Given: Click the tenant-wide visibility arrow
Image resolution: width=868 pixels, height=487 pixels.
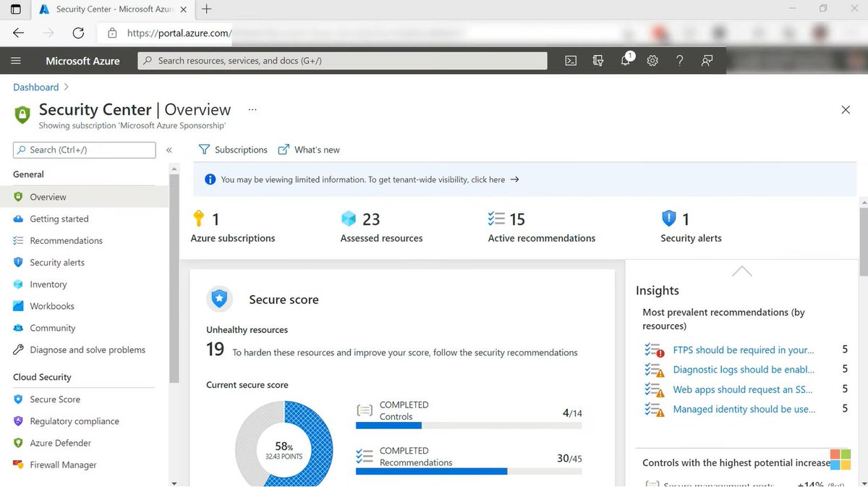Looking at the screenshot, I should click(x=515, y=179).
